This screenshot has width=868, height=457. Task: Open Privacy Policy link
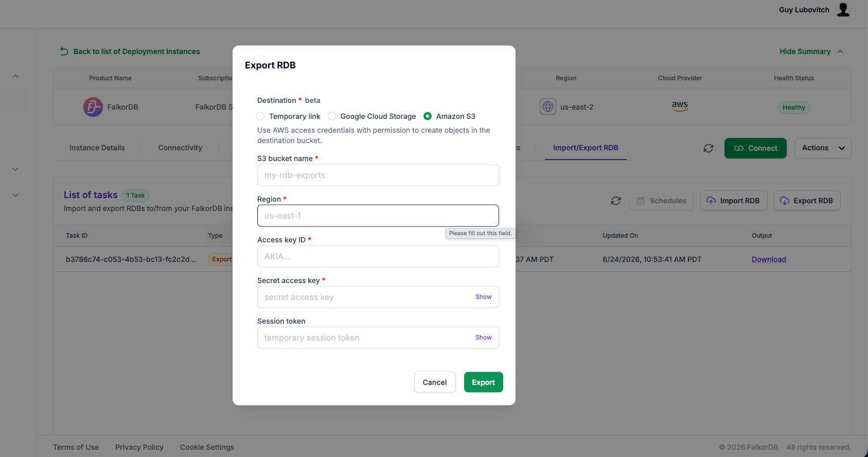(x=139, y=447)
